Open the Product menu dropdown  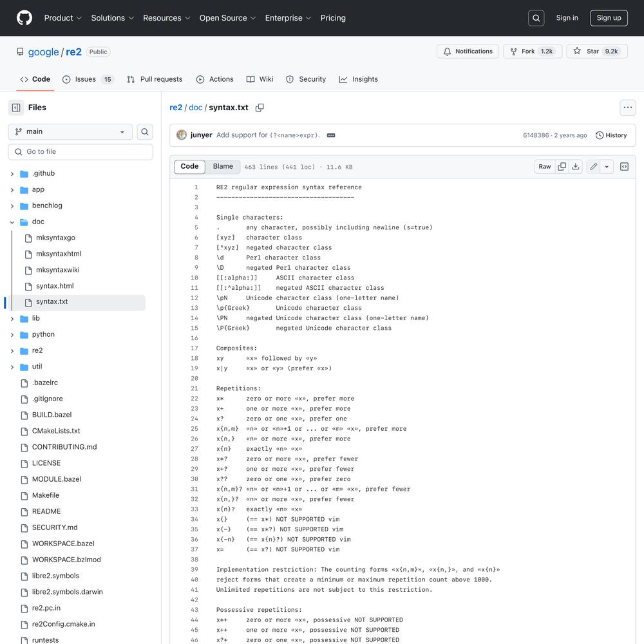63,18
